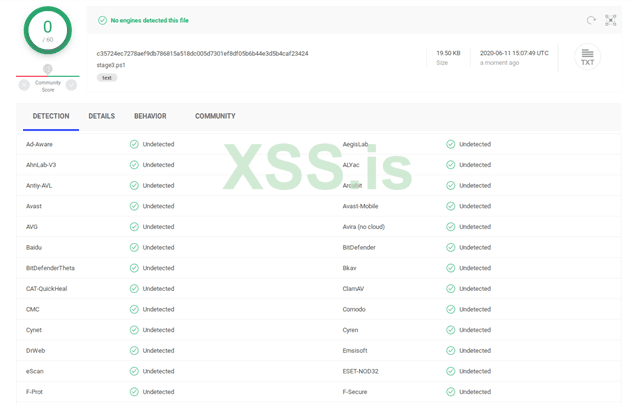Click the check icon beside BitDefender
634x406 pixels.
pyautogui.click(x=451, y=247)
